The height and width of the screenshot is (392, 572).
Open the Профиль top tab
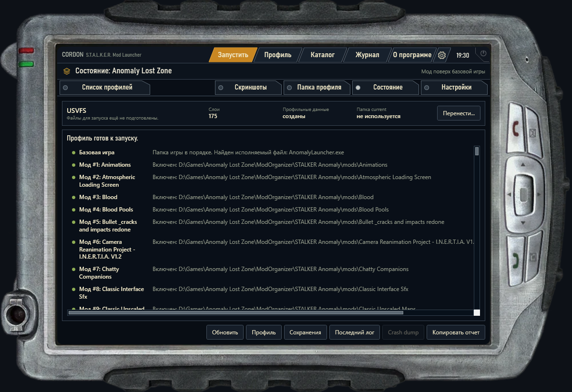[x=278, y=55]
